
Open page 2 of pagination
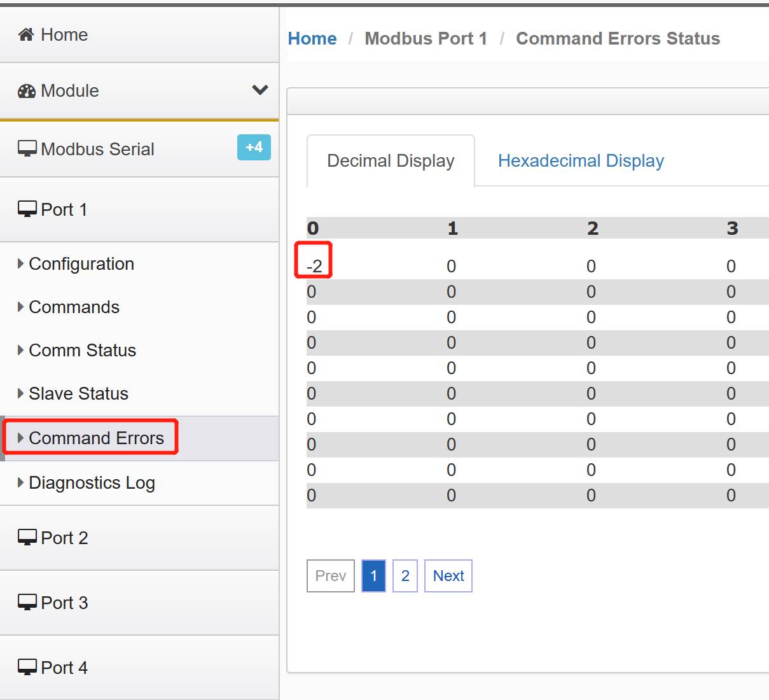click(405, 576)
